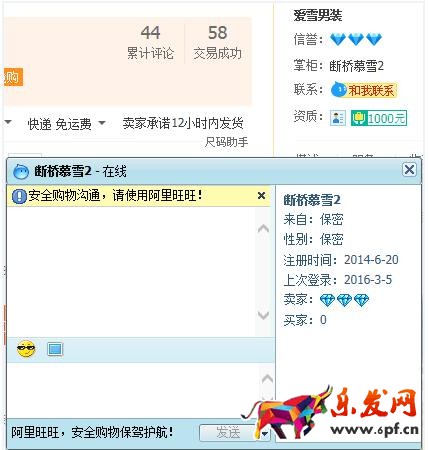Open the 交易成功 58 transactions tab
Image resolution: width=429 pixels, height=450 pixels.
pyautogui.click(x=217, y=42)
